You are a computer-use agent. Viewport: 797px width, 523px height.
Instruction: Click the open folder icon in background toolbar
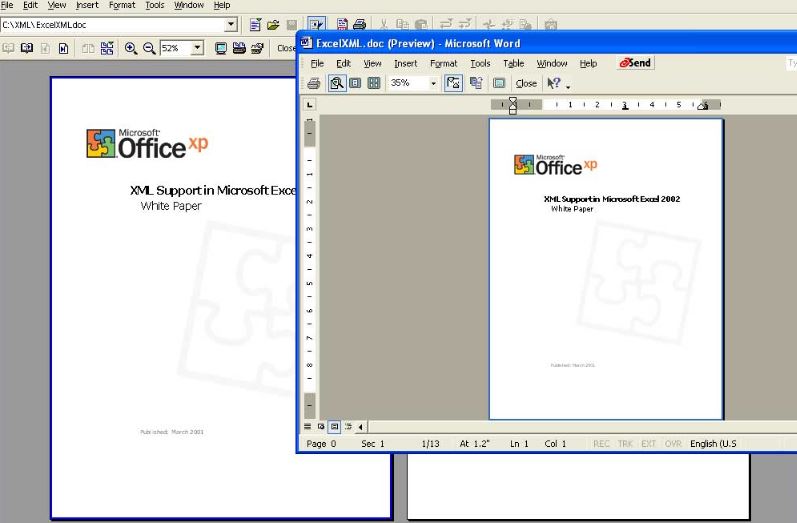pos(273,24)
